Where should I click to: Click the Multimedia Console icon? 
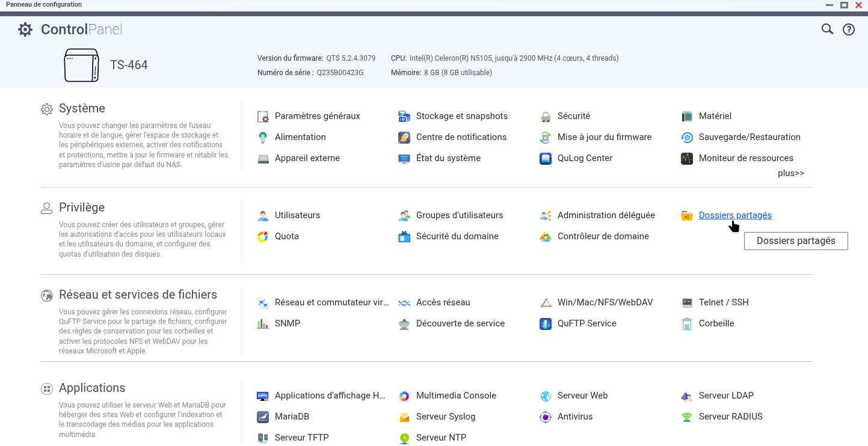click(x=404, y=396)
